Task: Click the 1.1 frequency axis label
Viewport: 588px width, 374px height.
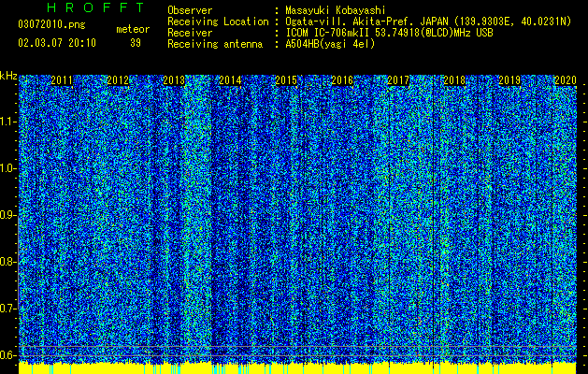Action: (x=8, y=122)
